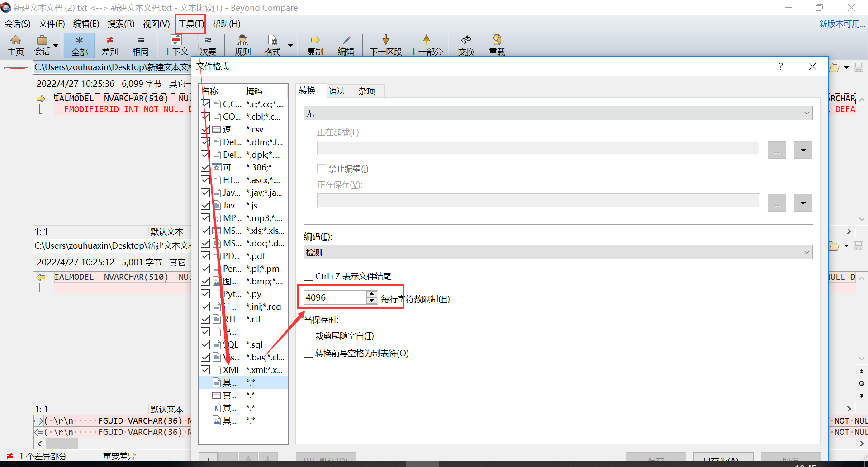Select the *.xls format row in list
The height and width of the screenshot is (467, 868).
click(243, 231)
